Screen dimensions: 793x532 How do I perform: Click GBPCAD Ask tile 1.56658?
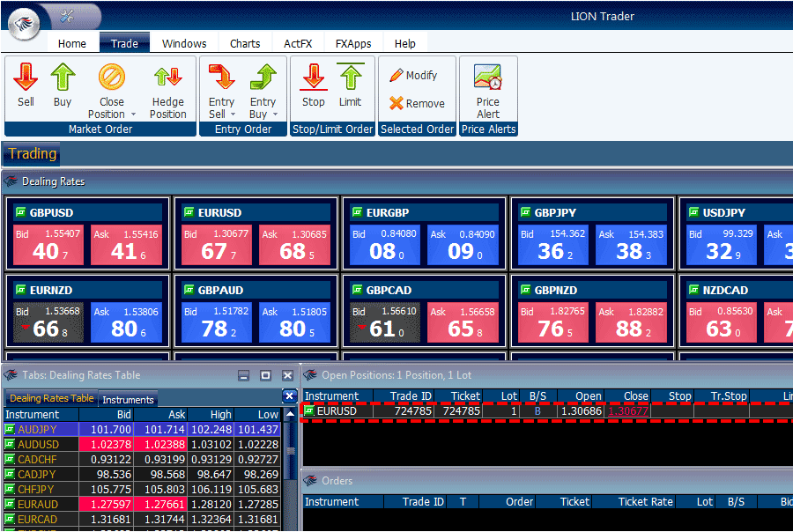[x=463, y=322]
